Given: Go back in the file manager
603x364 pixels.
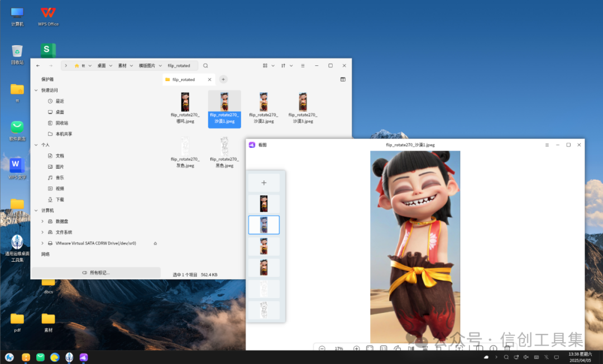Looking at the screenshot, I should click(x=38, y=66).
